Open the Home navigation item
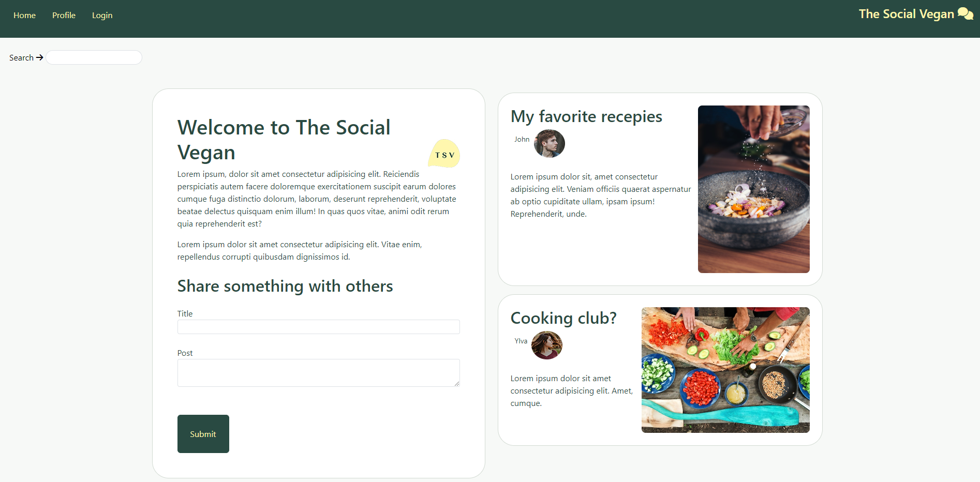The width and height of the screenshot is (980, 482). (x=24, y=15)
